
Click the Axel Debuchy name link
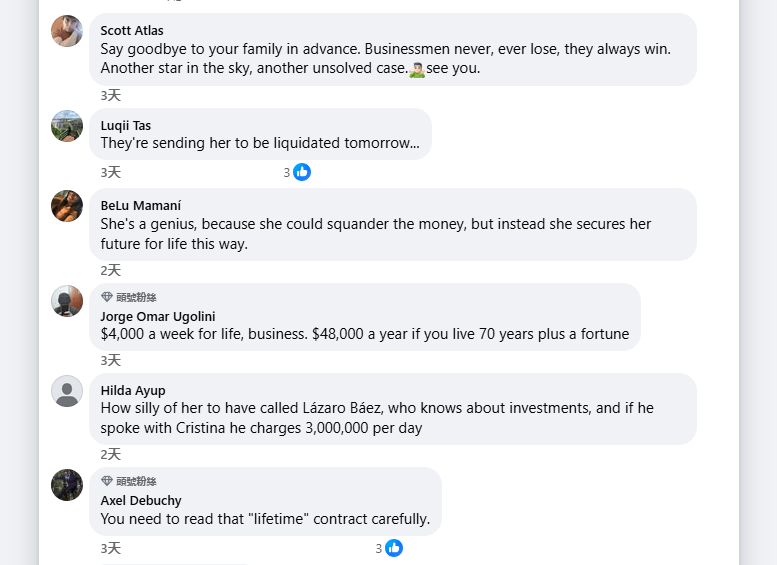[x=141, y=500]
